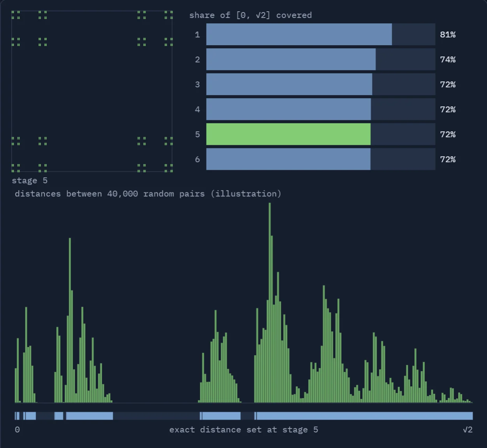The width and height of the screenshot is (487, 448).
Task: Click the row label number 5
Action: (198, 134)
